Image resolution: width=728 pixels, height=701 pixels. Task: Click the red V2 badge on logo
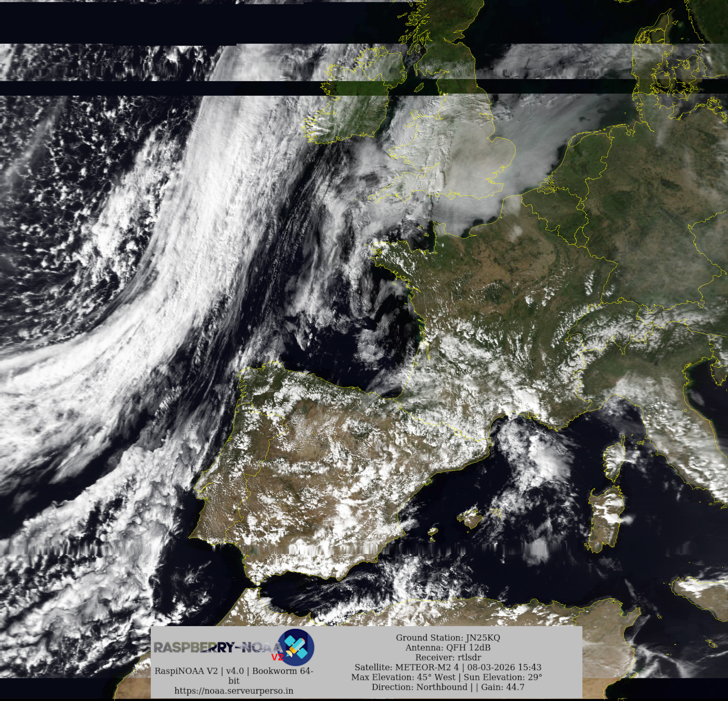coord(277,657)
